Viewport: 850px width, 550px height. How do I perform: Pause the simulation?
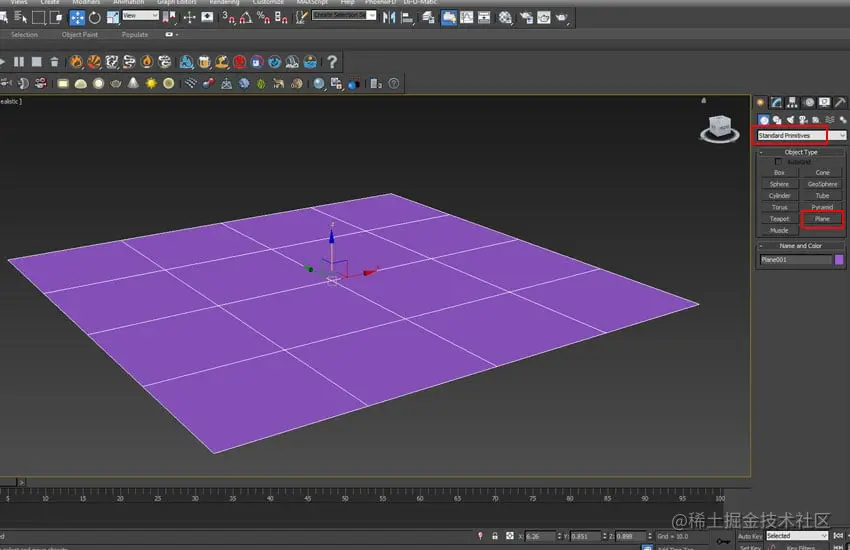tap(19, 62)
